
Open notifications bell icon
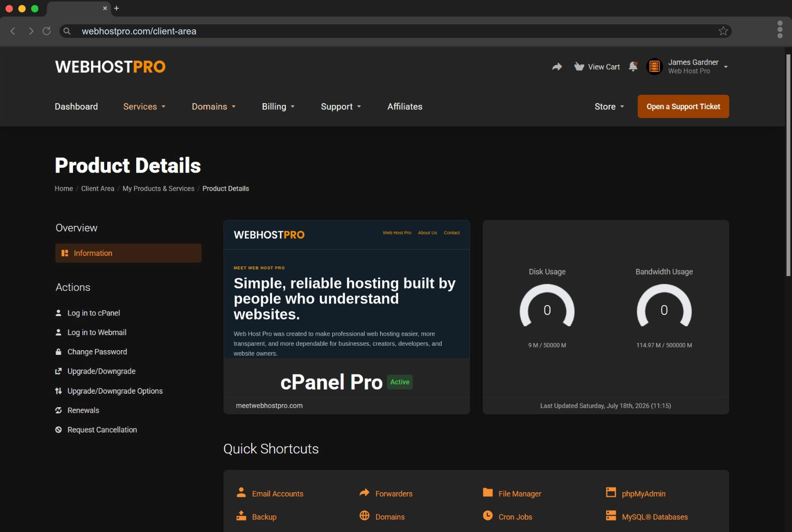633,66
